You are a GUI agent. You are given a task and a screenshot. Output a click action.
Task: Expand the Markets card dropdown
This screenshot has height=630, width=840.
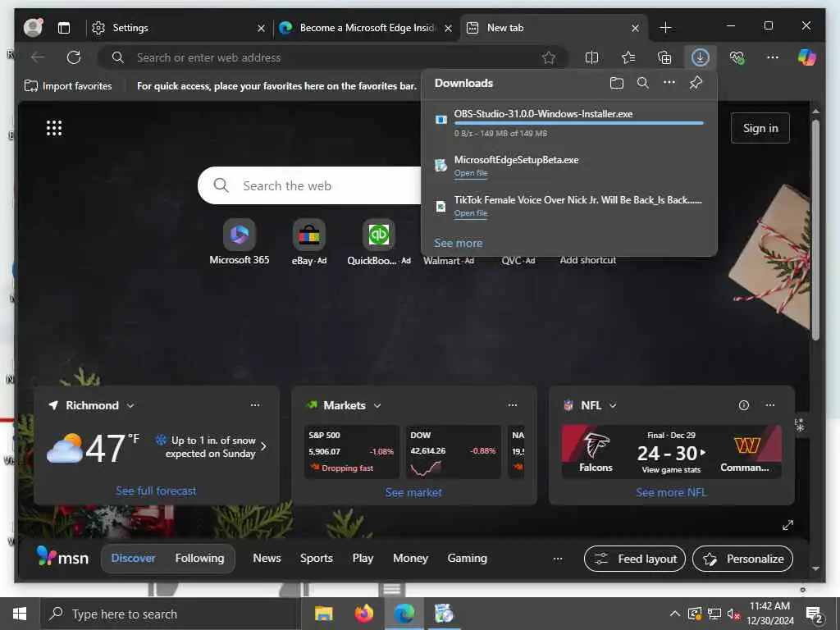[x=377, y=406]
